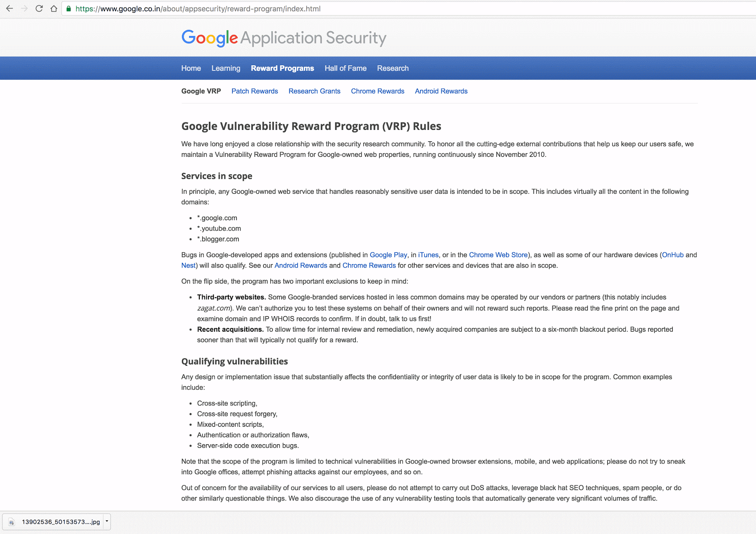Go to the browser Home icon
The image size is (756, 534).
54,9
